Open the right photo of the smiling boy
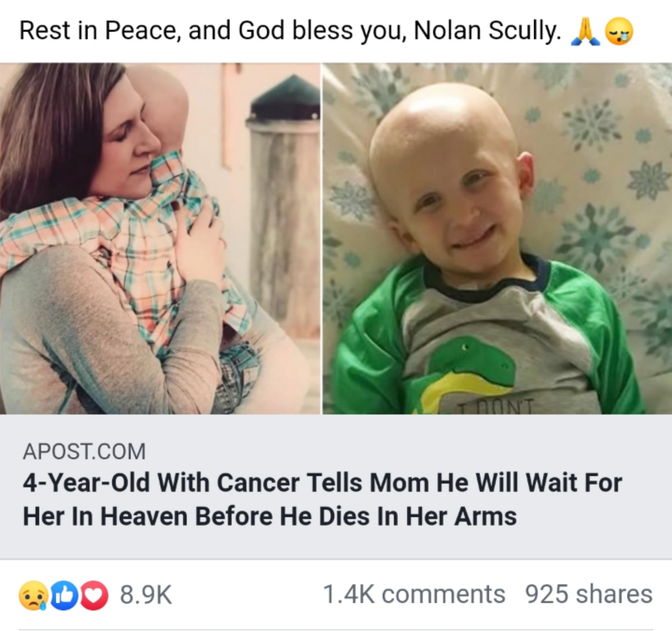 click(497, 238)
